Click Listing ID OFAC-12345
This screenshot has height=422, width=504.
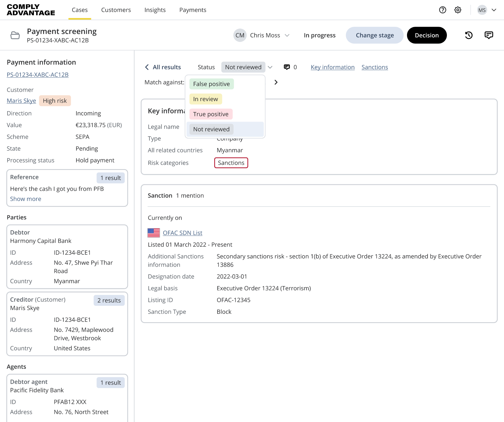click(x=234, y=300)
